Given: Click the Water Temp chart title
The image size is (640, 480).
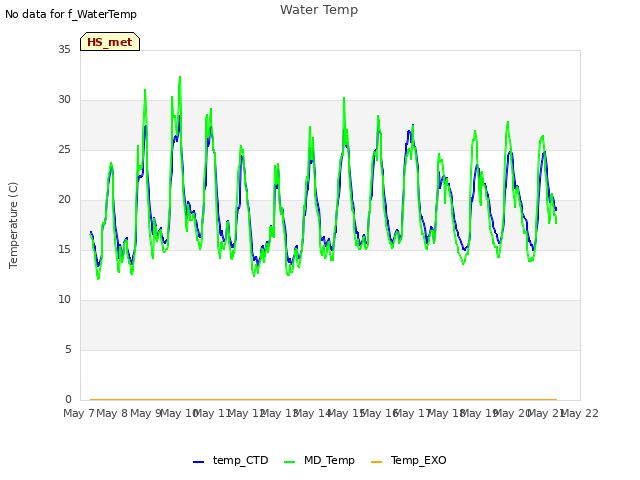Looking at the screenshot, I should (x=319, y=9).
